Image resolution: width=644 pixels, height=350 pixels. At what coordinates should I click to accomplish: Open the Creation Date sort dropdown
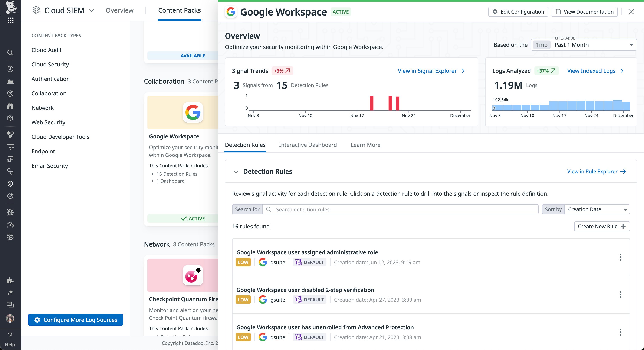click(597, 209)
